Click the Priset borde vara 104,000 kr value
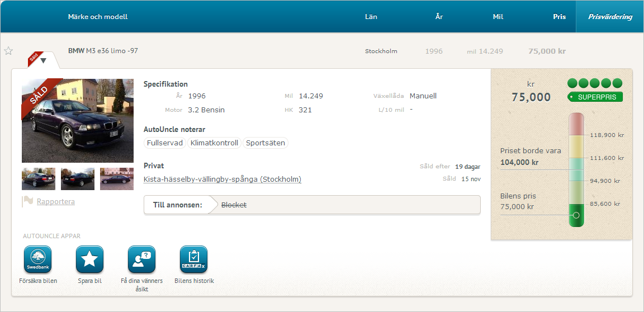 (519, 162)
